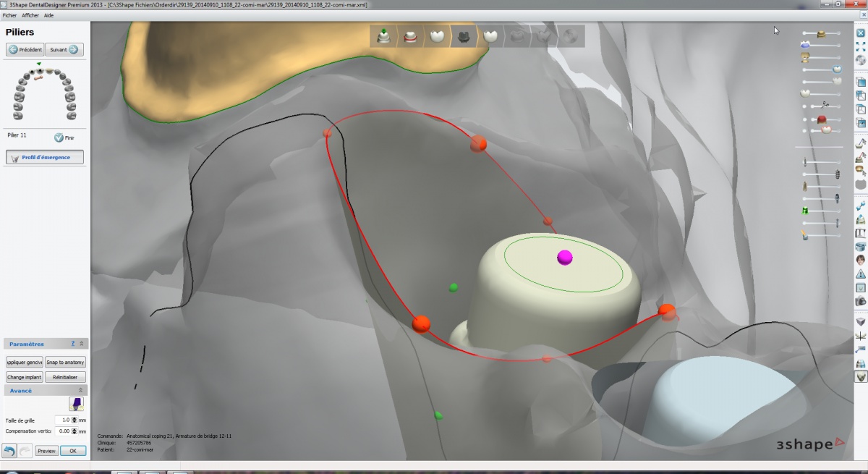Click the blue connector tool icon
Image resolution: width=868 pixels, height=474 pixels.
click(861, 206)
